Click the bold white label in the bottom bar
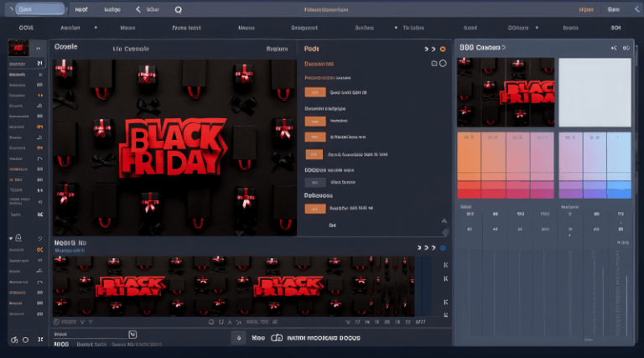Viewport: 644px width, 358px height. pyautogui.click(x=323, y=338)
